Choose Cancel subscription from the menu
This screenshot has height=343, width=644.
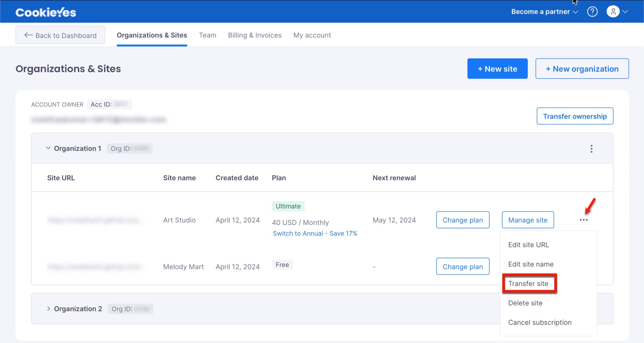point(540,322)
